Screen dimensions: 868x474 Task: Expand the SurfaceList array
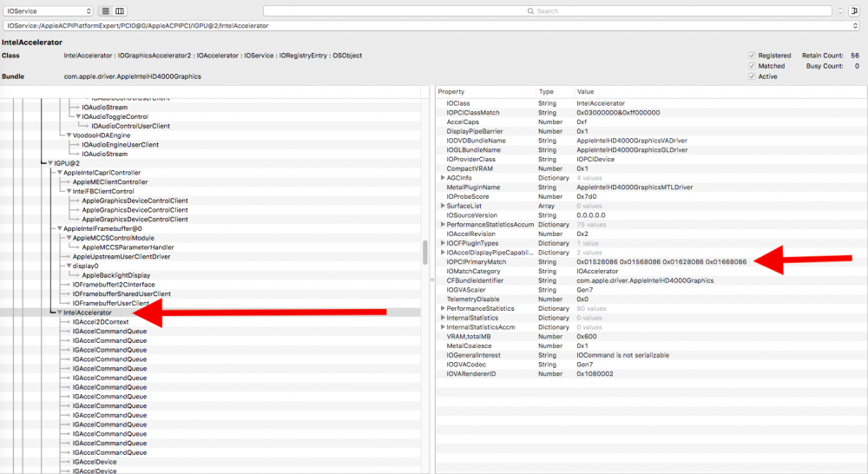click(443, 206)
